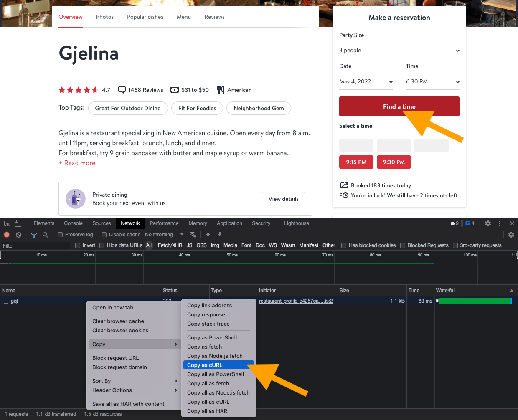Enable 3rd-party requests checkbox
Viewport: 518px width, 420px height.
[455, 245]
